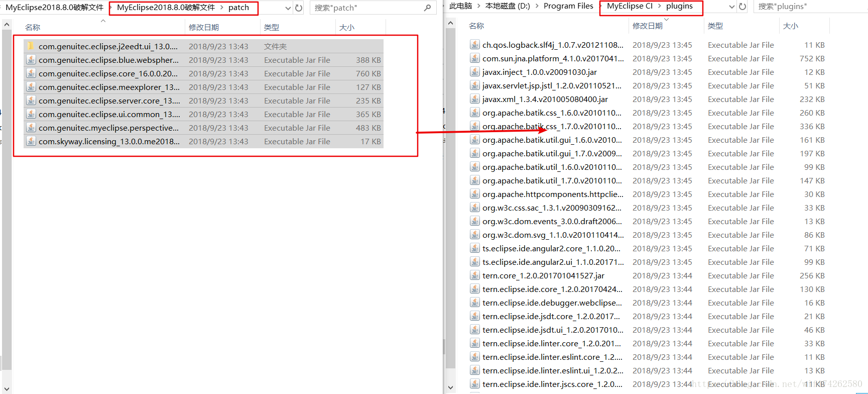Expand chevron after Program Files in breadcrumb

point(600,6)
